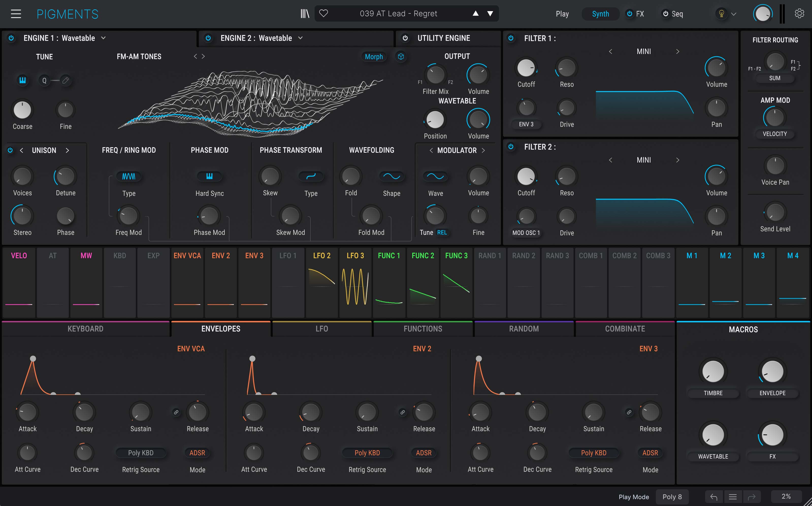Open the FX view tab

640,14
